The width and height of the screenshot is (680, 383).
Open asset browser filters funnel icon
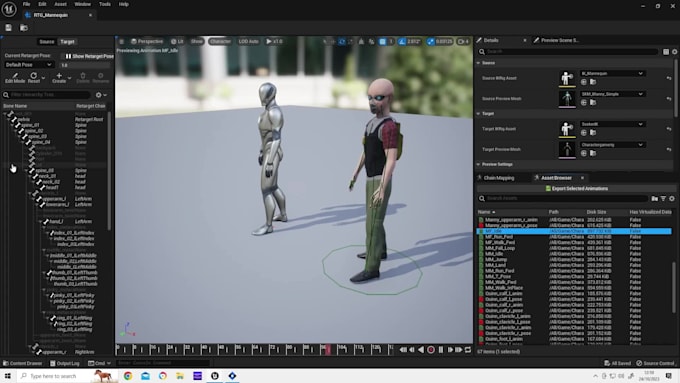click(663, 198)
